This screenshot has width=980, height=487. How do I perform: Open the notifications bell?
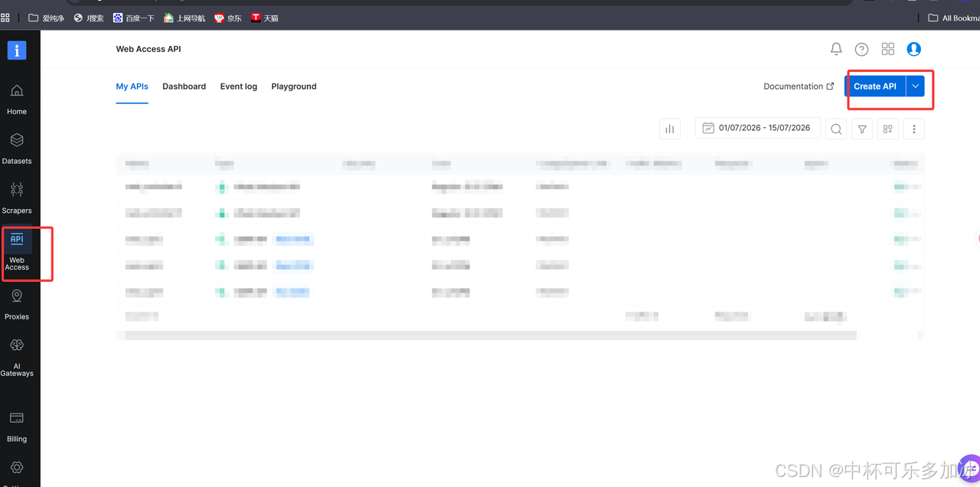(836, 49)
